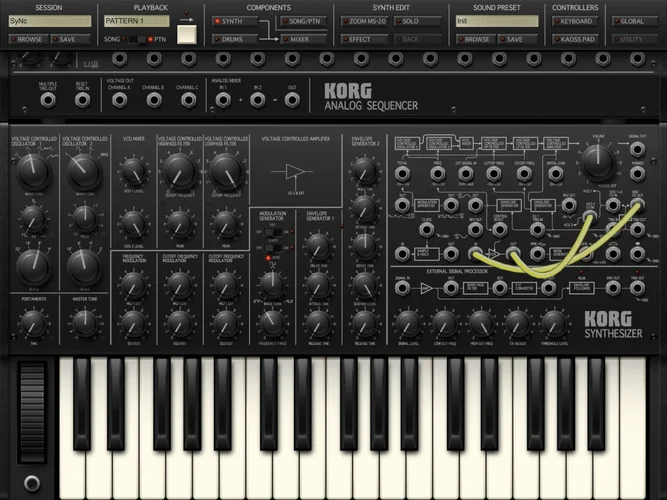
Task: Browse sound presets with BROWSE under Sound Preset
Action: (x=476, y=39)
